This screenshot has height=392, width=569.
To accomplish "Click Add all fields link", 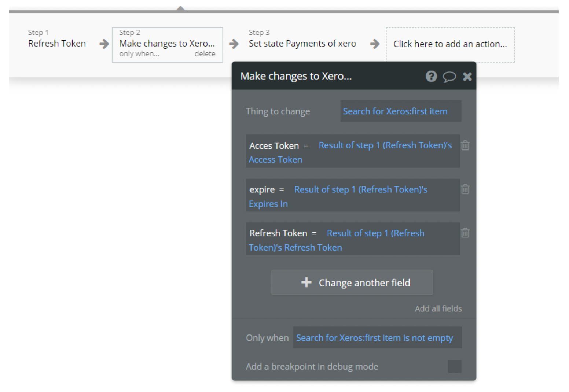I will click(x=438, y=309).
